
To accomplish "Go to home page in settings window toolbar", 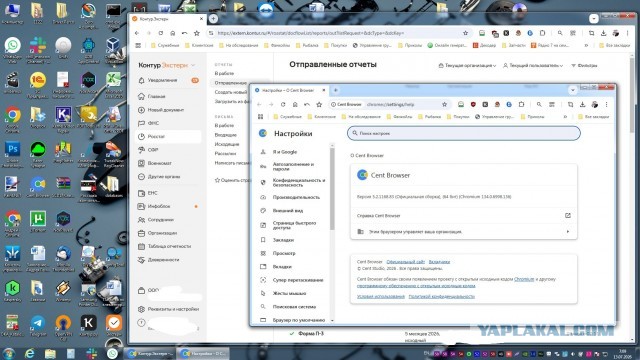I will (295, 104).
